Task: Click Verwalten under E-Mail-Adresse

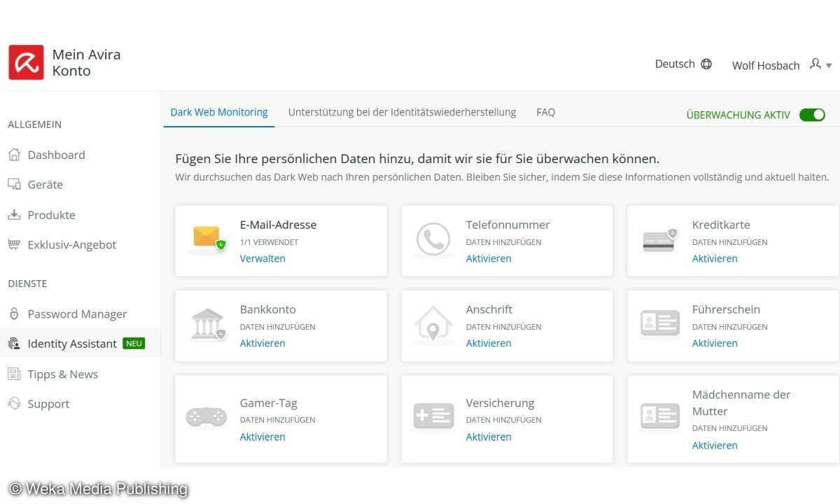Action: (262, 258)
